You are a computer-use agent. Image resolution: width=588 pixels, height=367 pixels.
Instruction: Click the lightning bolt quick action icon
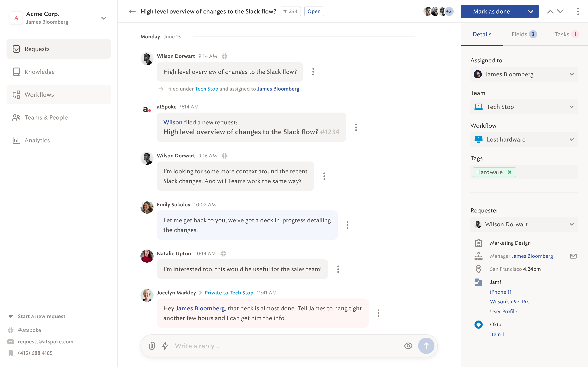pos(165,346)
